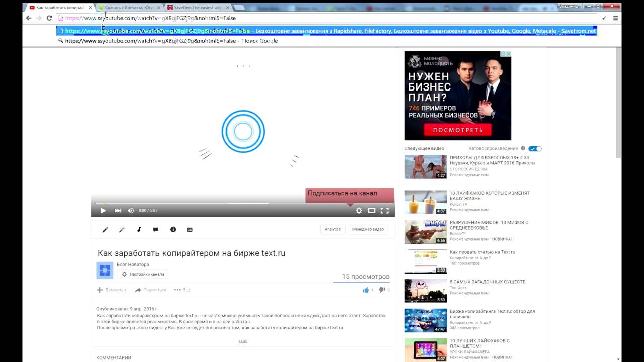Open ПРИКОЛЫ ДЛЯ ВЗРОСЛЫХ video thumbnail
The width and height of the screenshot is (644, 362).
click(426, 167)
